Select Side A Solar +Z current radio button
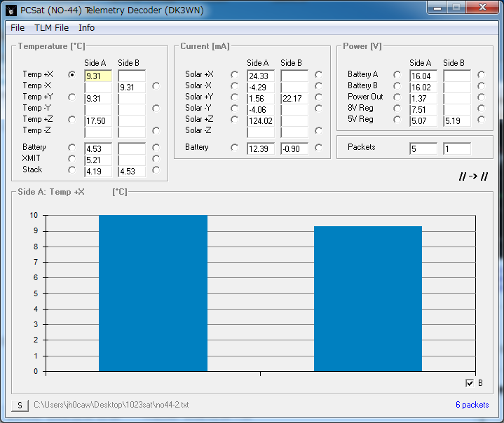The image size is (504, 423). pyautogui.click(x=235, y=120)
